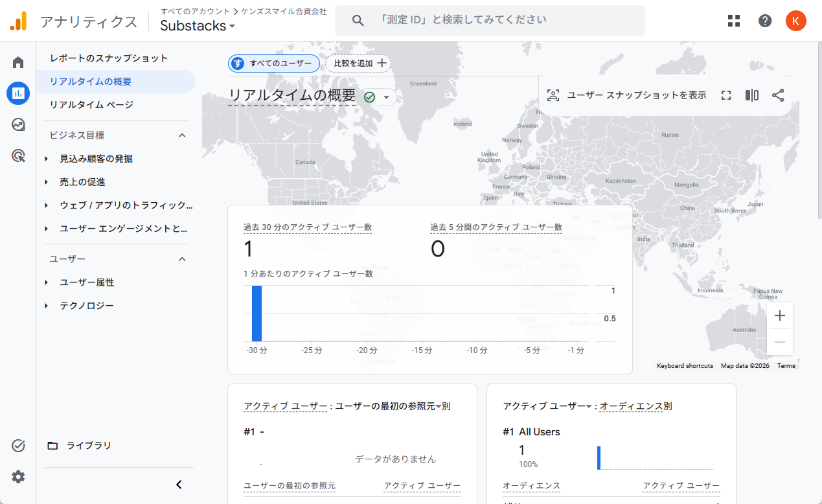822x504 pixels.
Task: Open the K account avatar
Action: (x=796, y=21)
